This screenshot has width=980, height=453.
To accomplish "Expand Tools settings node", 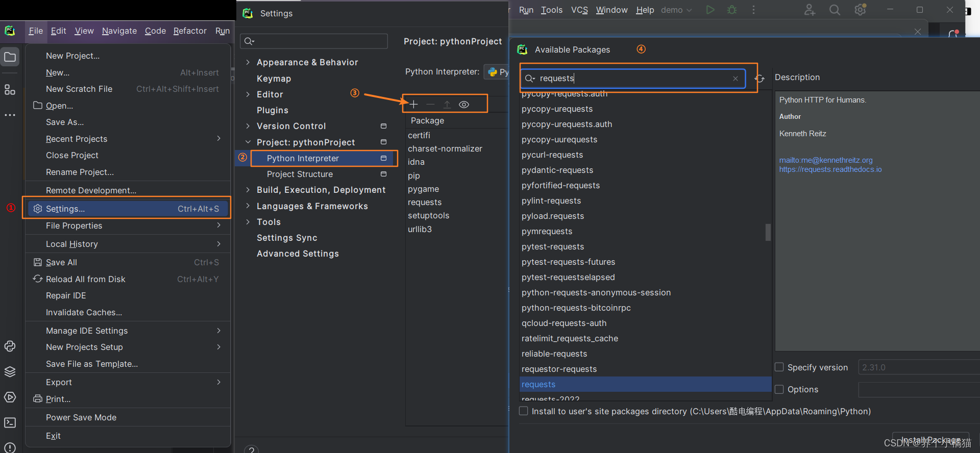I will point(248,222).
